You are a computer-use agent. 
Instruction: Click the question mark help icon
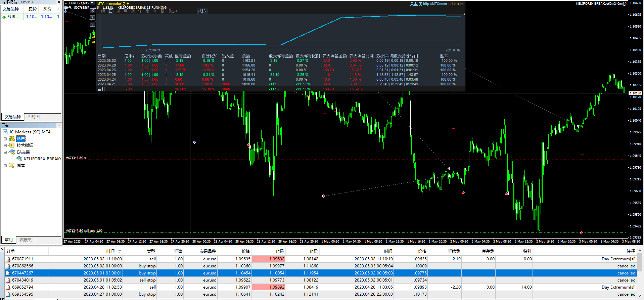(x=93, y=17)
